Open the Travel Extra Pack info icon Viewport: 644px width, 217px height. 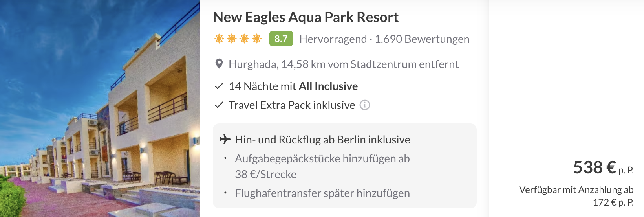tap(365, 105)
